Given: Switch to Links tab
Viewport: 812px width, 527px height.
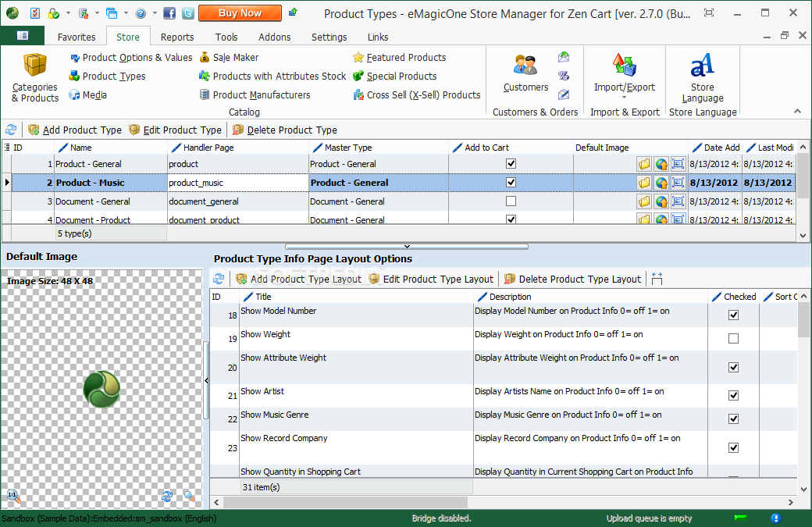Looking at the screenshot, I should [378, 37].
